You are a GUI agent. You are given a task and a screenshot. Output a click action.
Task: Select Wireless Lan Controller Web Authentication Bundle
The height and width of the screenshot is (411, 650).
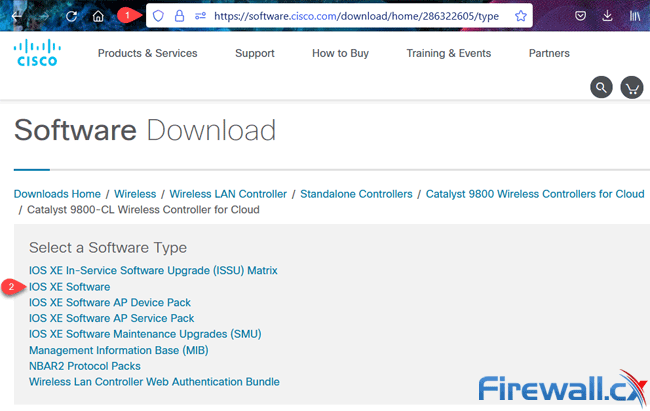(154, 382)
